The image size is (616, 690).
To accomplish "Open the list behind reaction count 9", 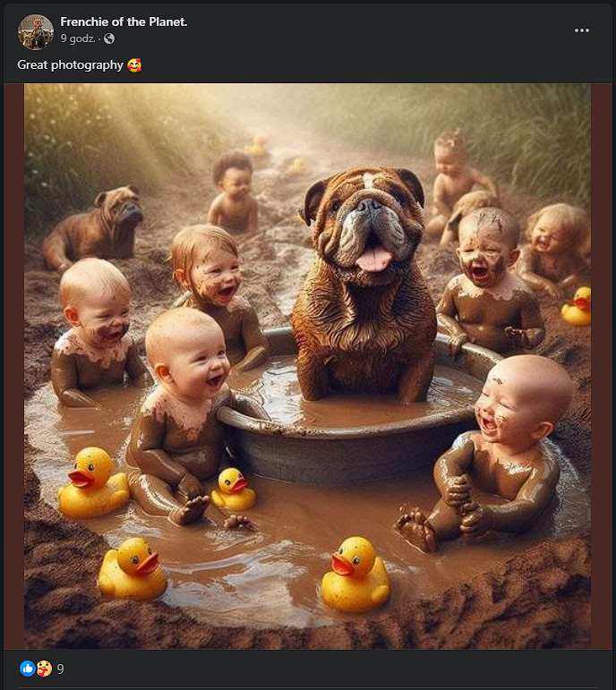I will point(60,669).
